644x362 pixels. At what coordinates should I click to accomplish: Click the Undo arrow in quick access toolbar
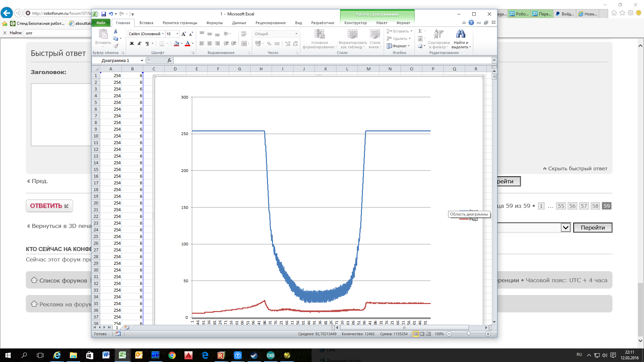[x=111, y=14]
